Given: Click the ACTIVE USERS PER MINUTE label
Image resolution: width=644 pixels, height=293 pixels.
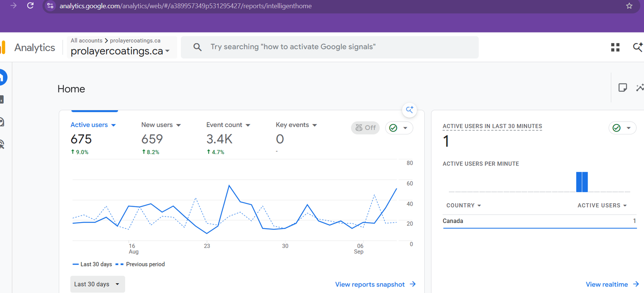Looking at the screenshot, I should [481, 164].
